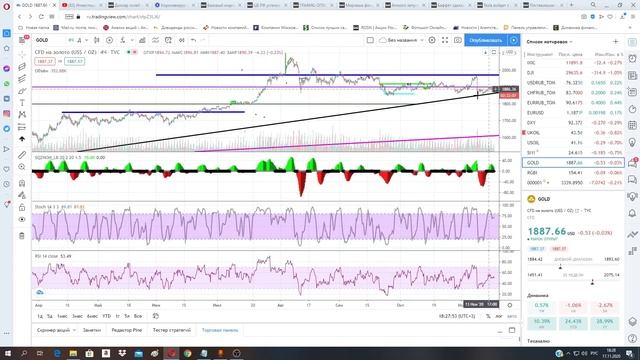Add a symbol with watchlist plus icon
This screenshot has height=360, width=640.
tap(616, 42)
